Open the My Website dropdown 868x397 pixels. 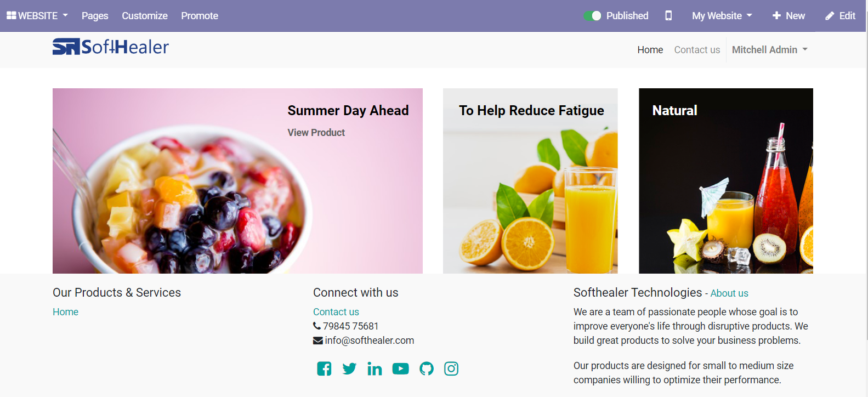point(722,15)
